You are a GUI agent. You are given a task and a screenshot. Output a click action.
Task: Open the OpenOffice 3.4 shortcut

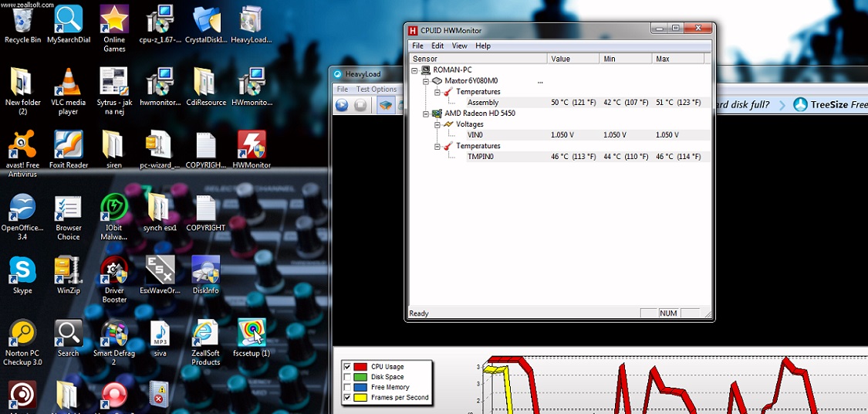point(22,217)
